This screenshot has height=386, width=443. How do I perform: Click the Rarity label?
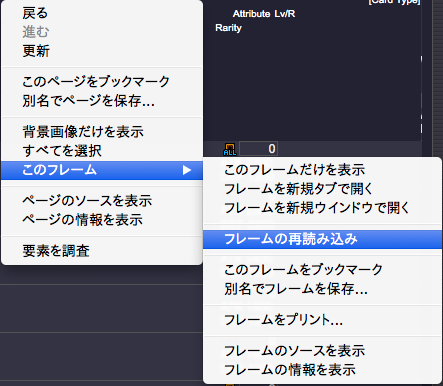click(x=228, y=28)
